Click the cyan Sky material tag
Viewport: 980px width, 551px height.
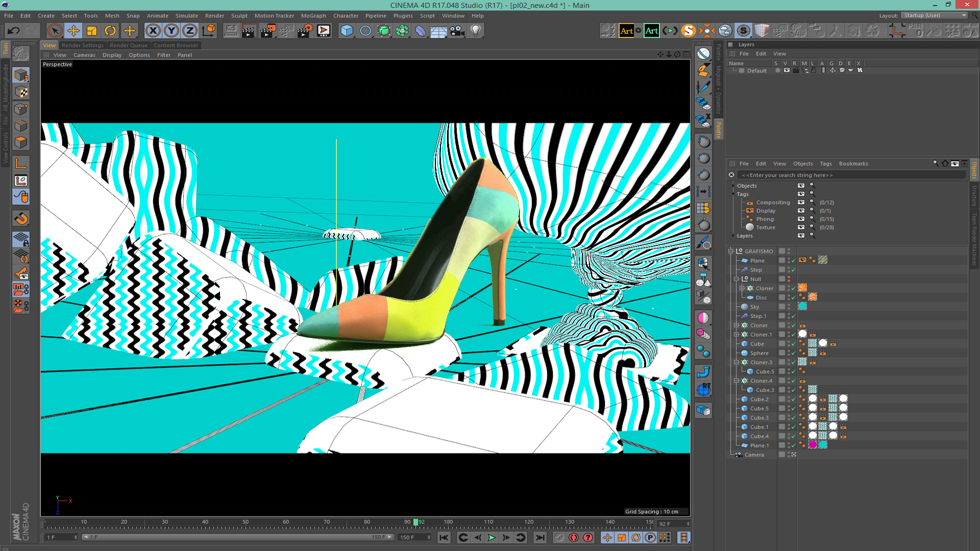pos(802,307)
